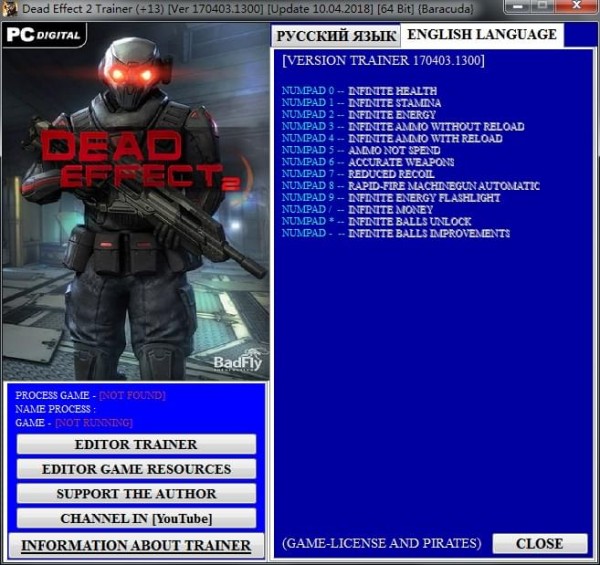Screen dimensions: 600x565
Task: Switch to the РУССКИЙ ЯЗЫК tab
Action: (x=336, y=36)
